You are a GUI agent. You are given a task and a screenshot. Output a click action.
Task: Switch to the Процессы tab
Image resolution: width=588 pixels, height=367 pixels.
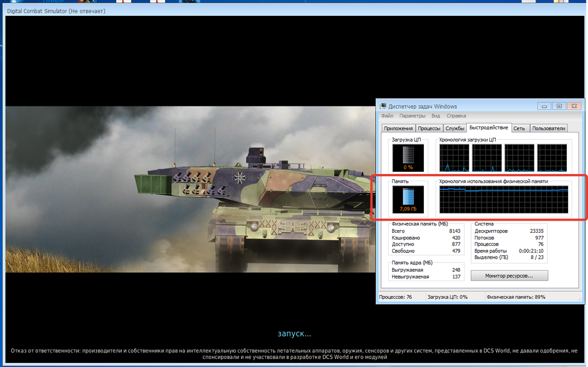point(429,128)
